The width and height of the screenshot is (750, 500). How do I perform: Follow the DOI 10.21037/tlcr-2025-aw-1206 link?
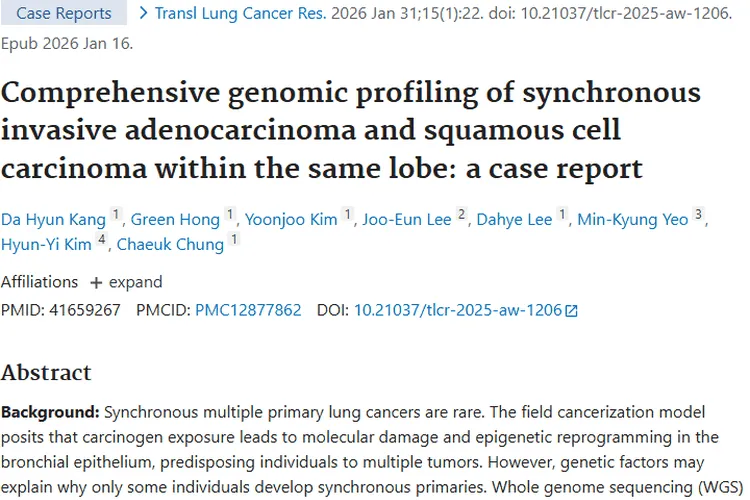point(457,310)
